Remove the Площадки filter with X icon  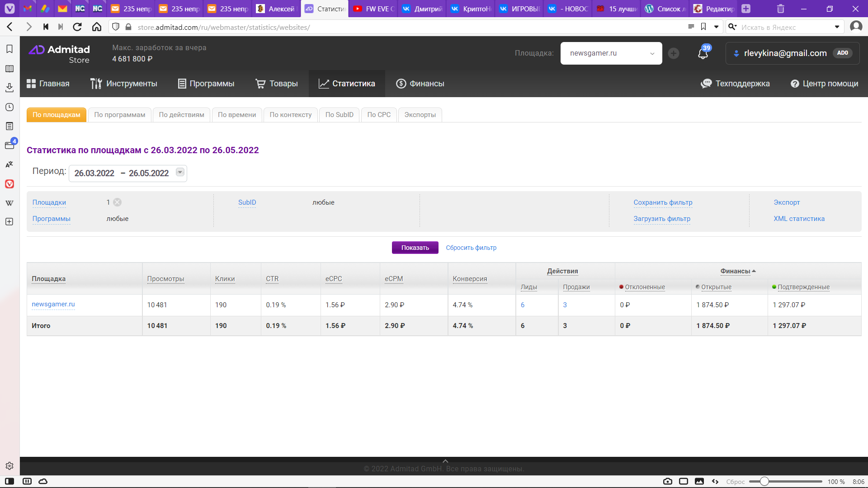click(x=118, y=202)
